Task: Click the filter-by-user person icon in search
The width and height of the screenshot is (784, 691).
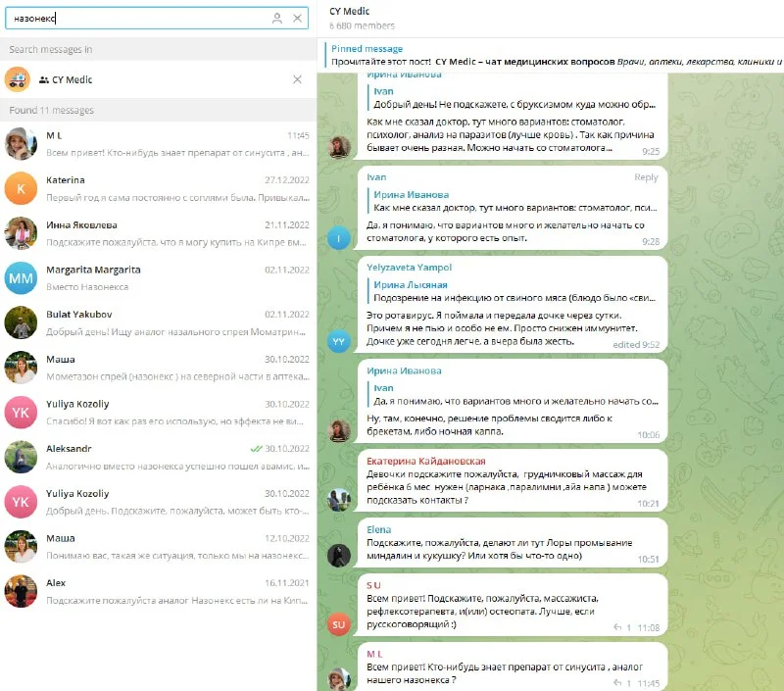Action: pyautogui.click(x=277, y=18)
